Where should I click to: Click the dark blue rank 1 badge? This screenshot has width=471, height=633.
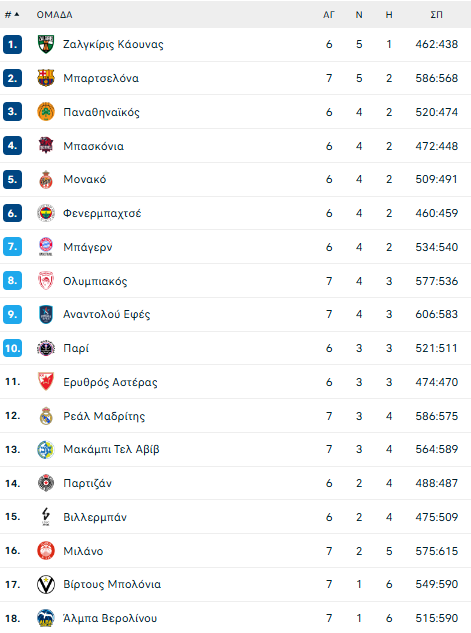click(x=13, y=44)
